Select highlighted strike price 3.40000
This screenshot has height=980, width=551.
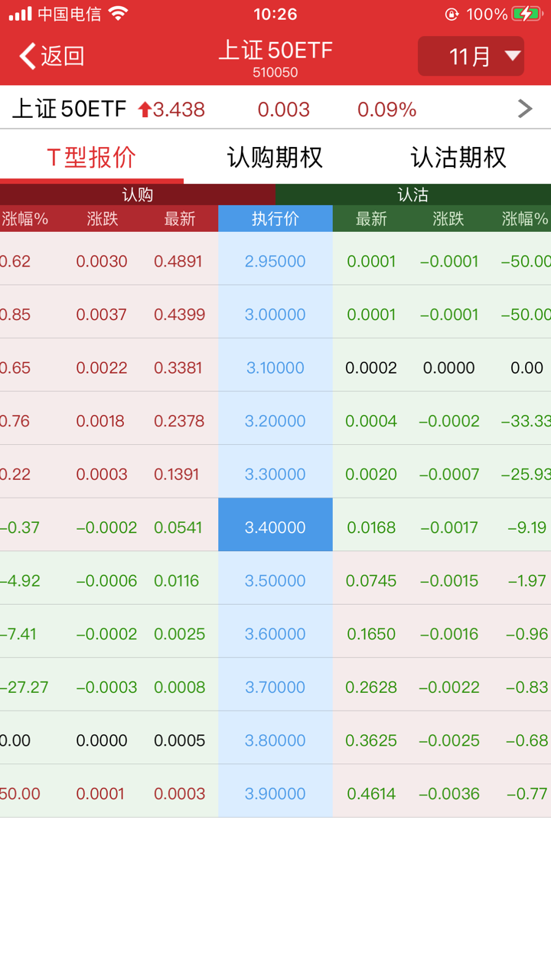pyautogui.click(x=275, y=528)
